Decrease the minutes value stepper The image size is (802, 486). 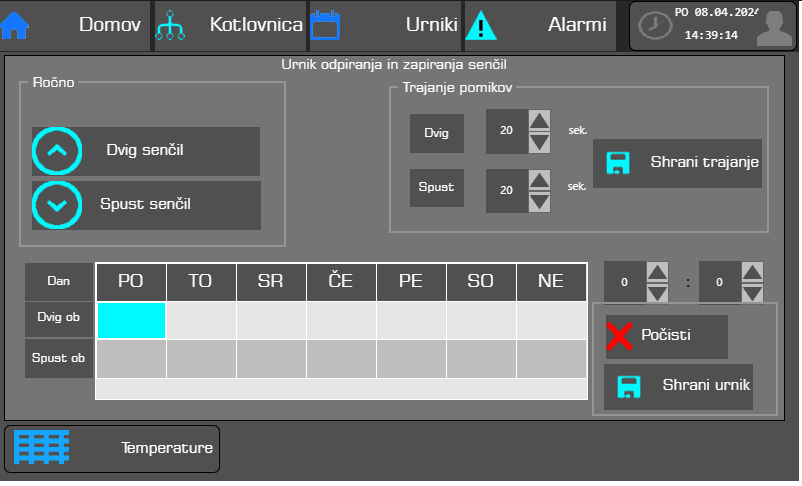click(x=752, y=292)
